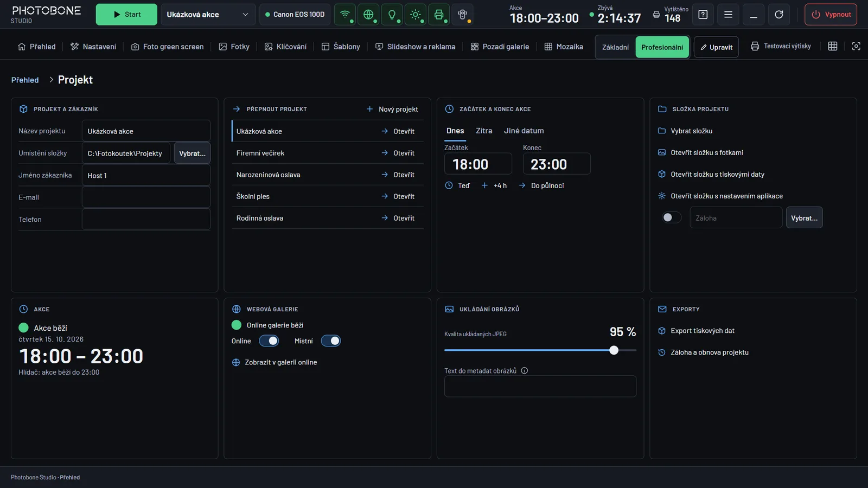The image size is (868, 488).
Task: Open Mozaika section
Action: click(x=564, y=47)
